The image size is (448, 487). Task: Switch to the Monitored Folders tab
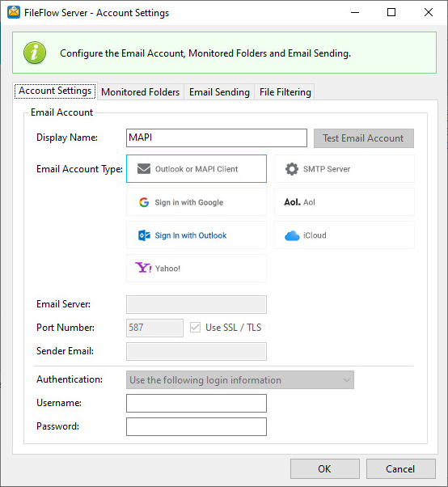coord(141,92)
